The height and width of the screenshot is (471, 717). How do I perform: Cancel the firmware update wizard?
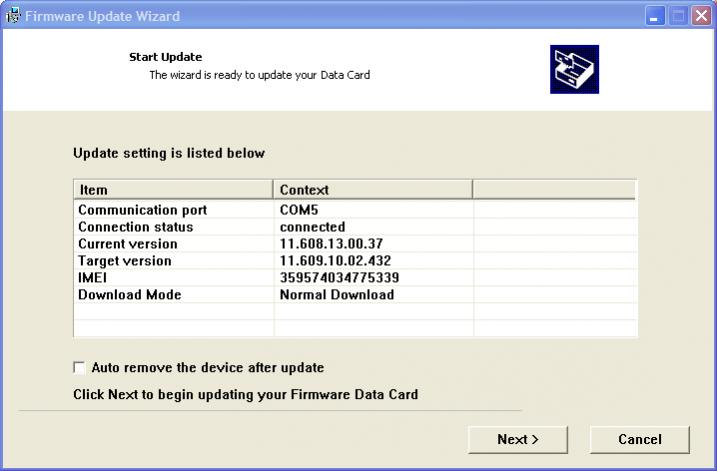(639, 439)
